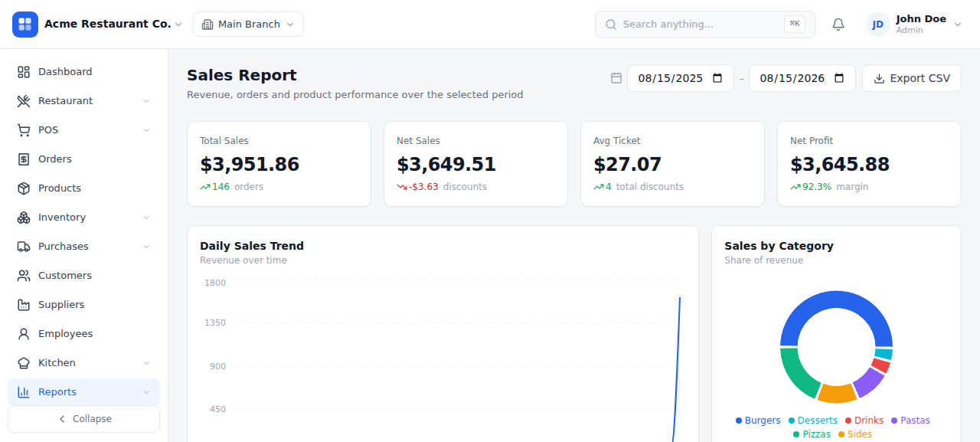The width and height of the screenshot is (980, 442).
Task: Click the Restaurant utensils icon
Action: tap(24, 101)
